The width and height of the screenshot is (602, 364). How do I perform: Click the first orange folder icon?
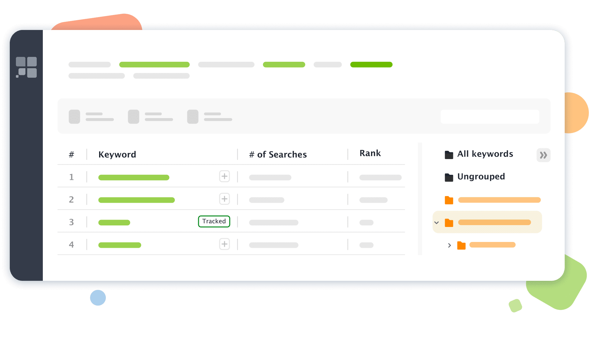449,200
